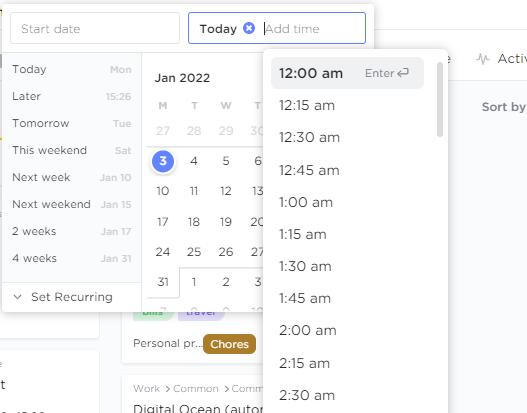Click the Enter hint next to 12:00 am
The width and height of the screenshot is (527, 413).
pyautogui.click(x=387, y=73)
